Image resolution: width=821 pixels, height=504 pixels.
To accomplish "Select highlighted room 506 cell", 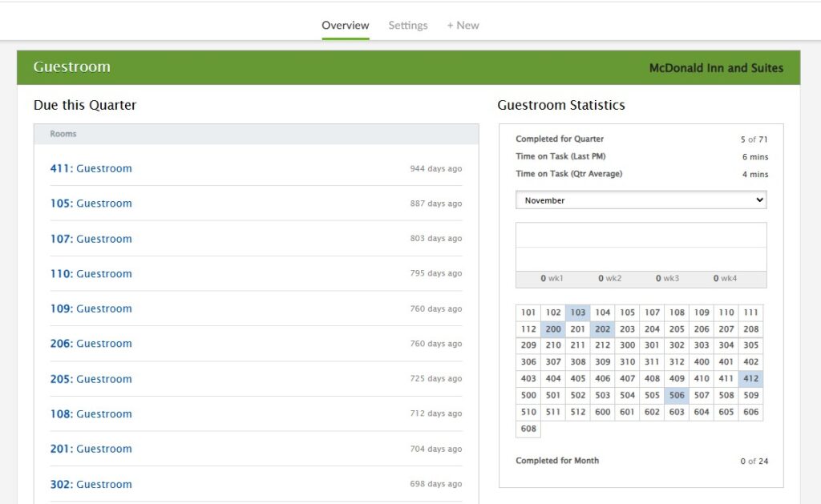I will click(x=677, y=395).
